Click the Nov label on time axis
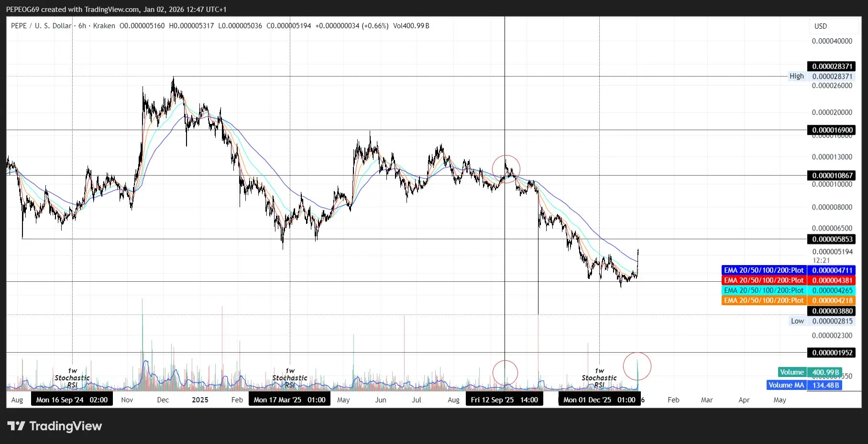 tap(127, 400)
